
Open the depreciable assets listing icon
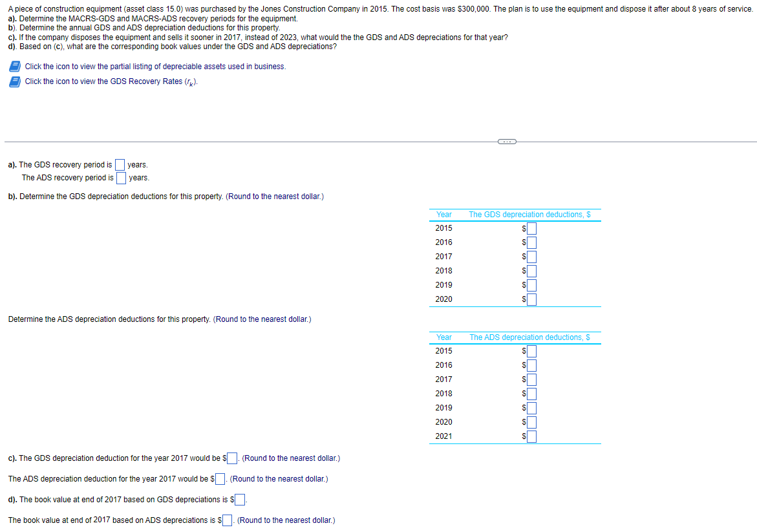(x=15, y=66)
